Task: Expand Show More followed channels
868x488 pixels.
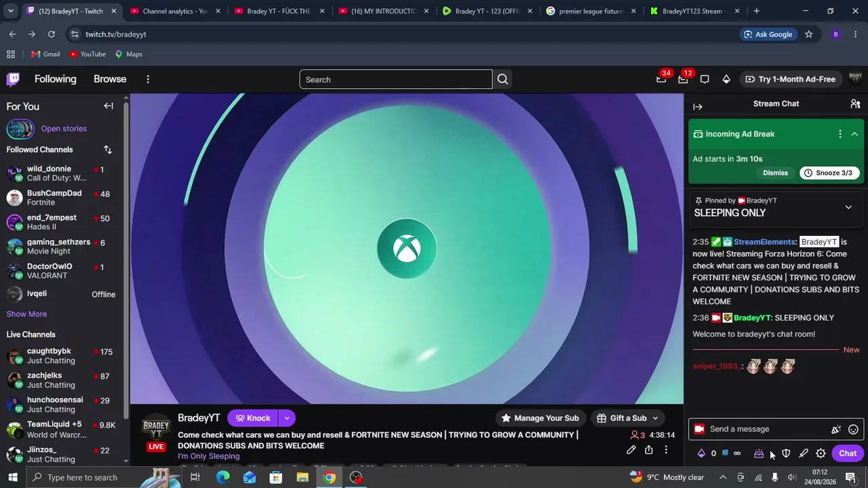Action: (26, 314)
